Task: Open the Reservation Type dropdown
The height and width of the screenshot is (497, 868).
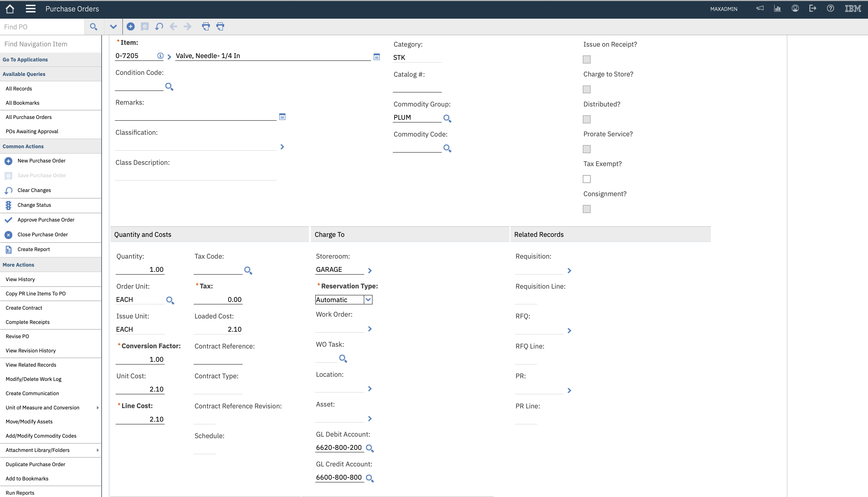Action: (x=368, y=300)
